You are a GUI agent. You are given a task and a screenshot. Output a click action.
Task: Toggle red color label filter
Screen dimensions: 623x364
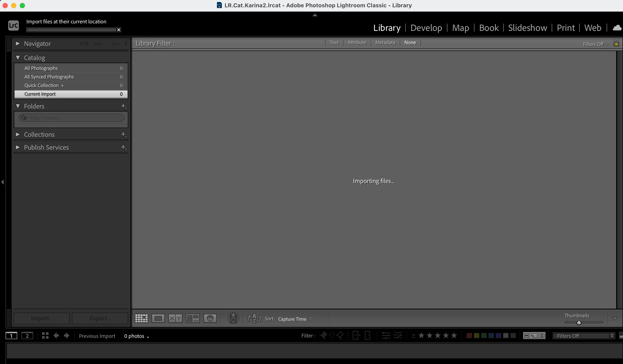point(469,336)
